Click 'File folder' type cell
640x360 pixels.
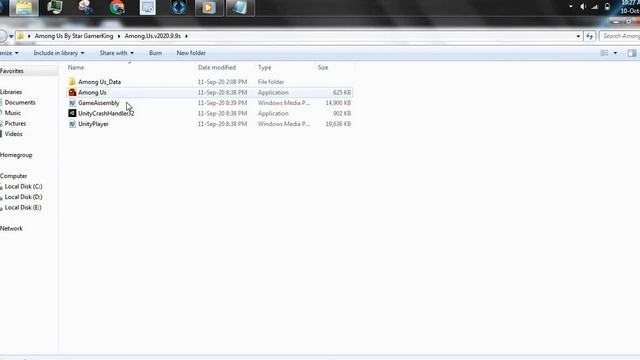click(x=271, y=82)
